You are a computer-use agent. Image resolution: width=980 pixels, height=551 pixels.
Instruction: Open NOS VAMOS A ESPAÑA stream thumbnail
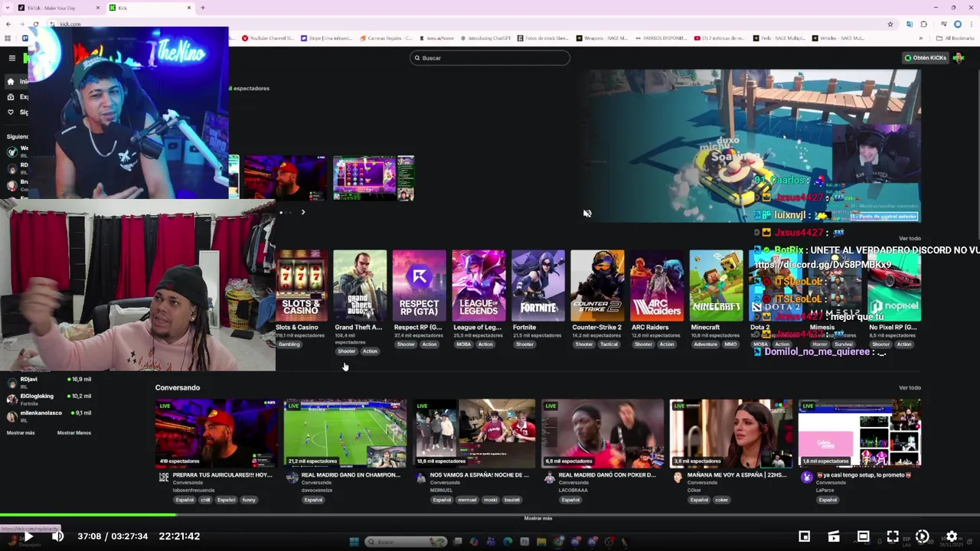[x=474, y=433]
